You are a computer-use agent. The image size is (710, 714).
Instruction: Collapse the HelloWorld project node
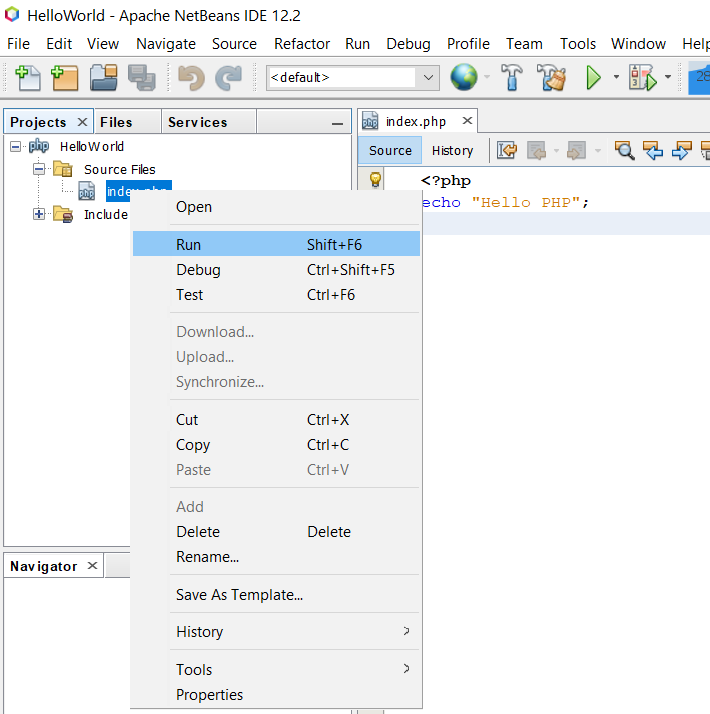coord(15,146)
